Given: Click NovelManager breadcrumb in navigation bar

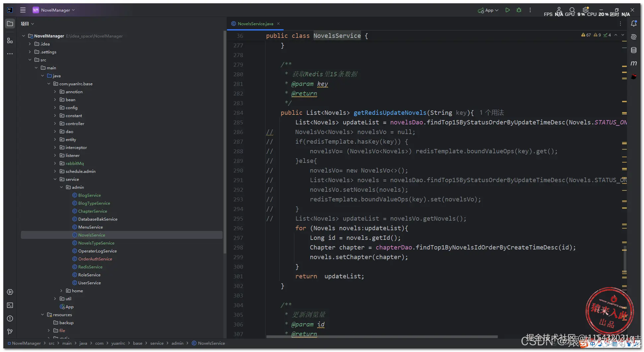Looking at the screenshot, I should click(26, 343).
